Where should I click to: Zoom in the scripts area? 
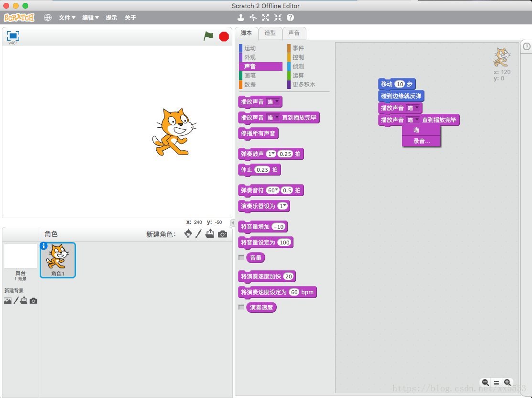click(x=507, y=382)
